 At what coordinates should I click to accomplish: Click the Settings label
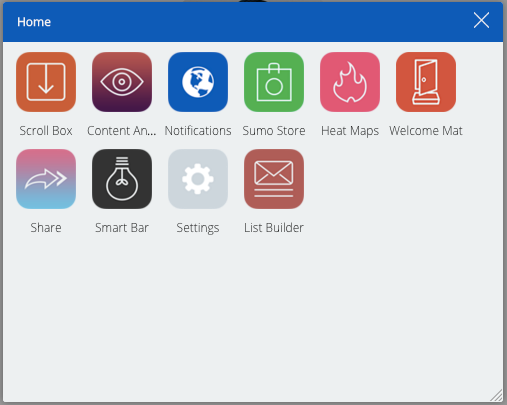coord(198,228)
